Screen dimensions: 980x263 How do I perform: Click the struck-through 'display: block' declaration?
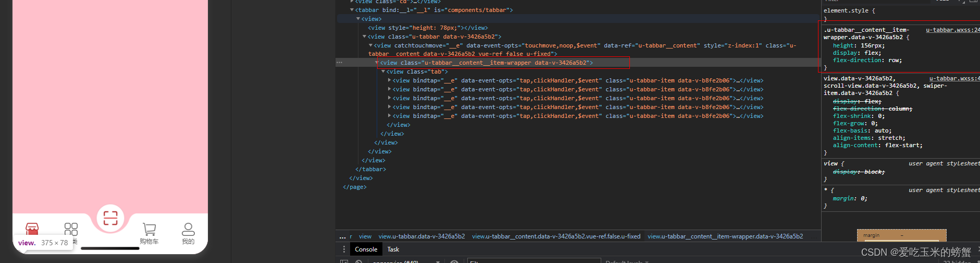point(859,172)
